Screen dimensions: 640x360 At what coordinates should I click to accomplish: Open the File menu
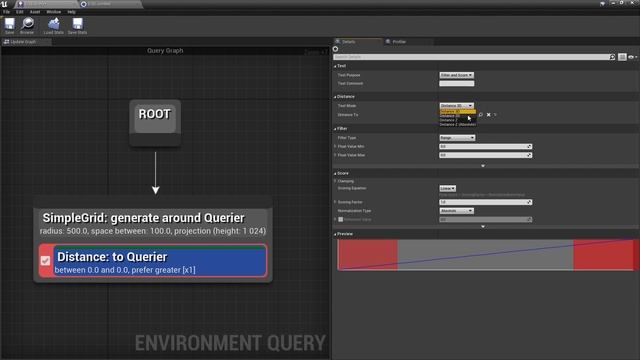pyautogui.click(x=7, y=12)
